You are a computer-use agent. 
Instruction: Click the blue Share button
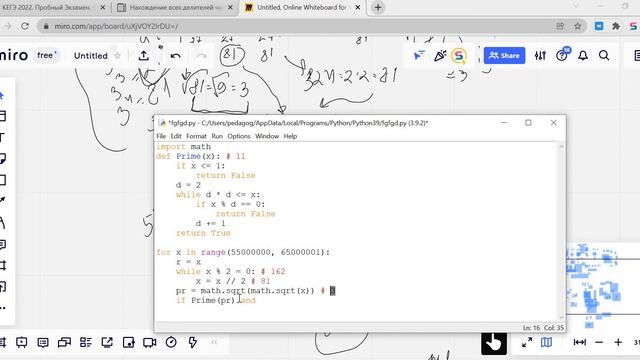(504, 56)
